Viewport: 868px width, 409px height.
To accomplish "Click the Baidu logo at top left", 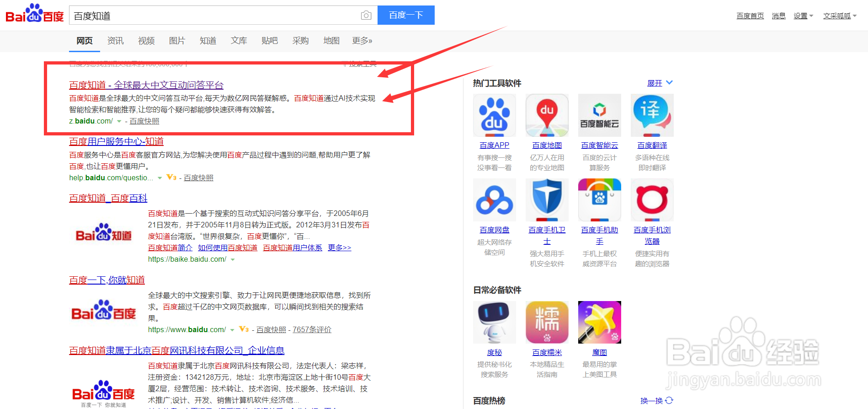I will (35, 14).
